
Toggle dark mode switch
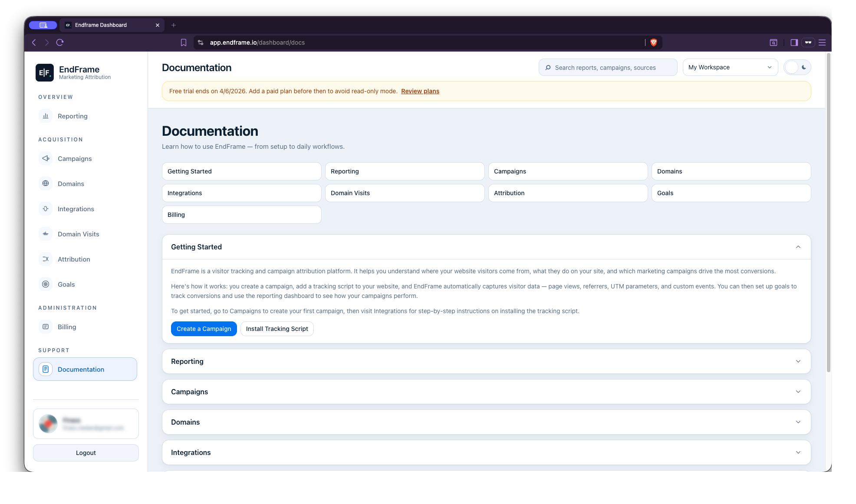[x=797, y=67]
